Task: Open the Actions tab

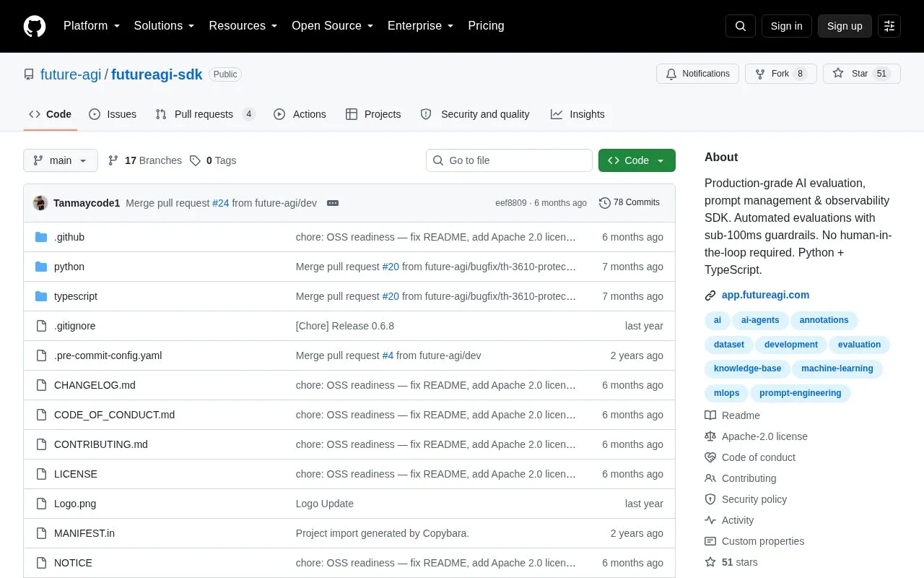Action: pyautogui.click(x=300, y=114)
